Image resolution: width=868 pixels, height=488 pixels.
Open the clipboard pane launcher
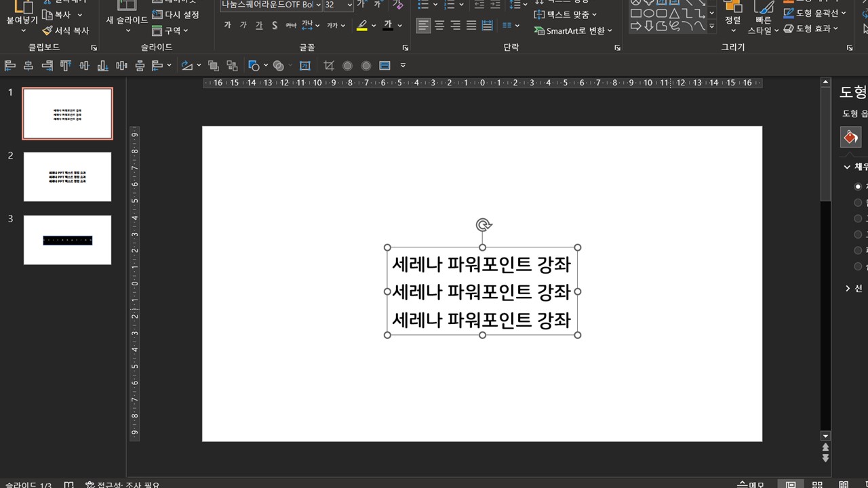pyautogui.click(x=94, y=48)
